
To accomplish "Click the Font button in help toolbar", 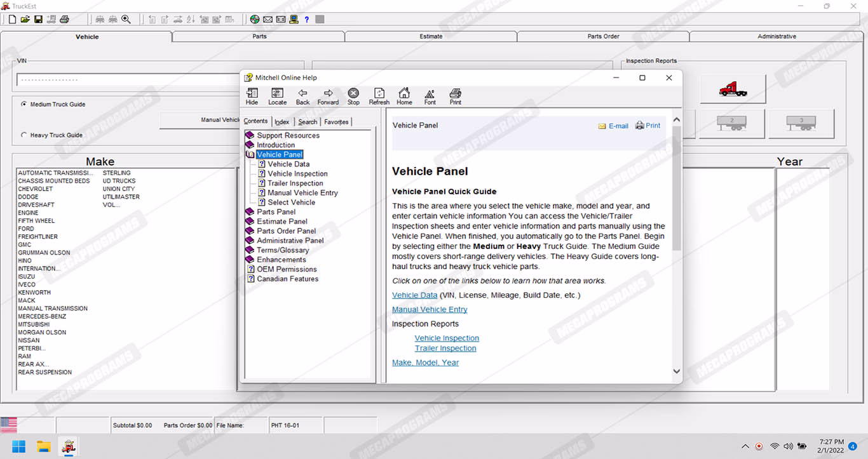I will tap(430, 96).
